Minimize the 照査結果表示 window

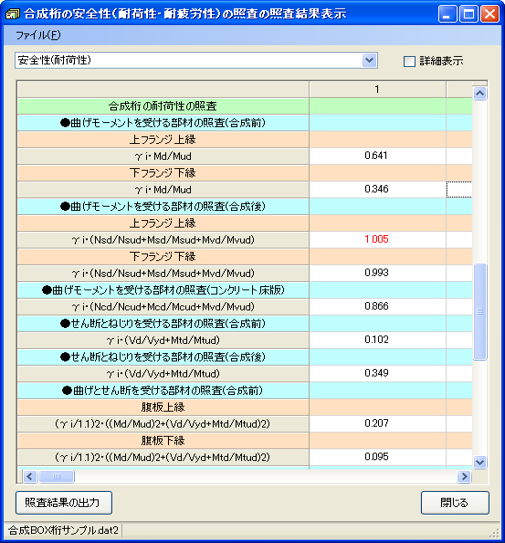[x=447, y=15]
